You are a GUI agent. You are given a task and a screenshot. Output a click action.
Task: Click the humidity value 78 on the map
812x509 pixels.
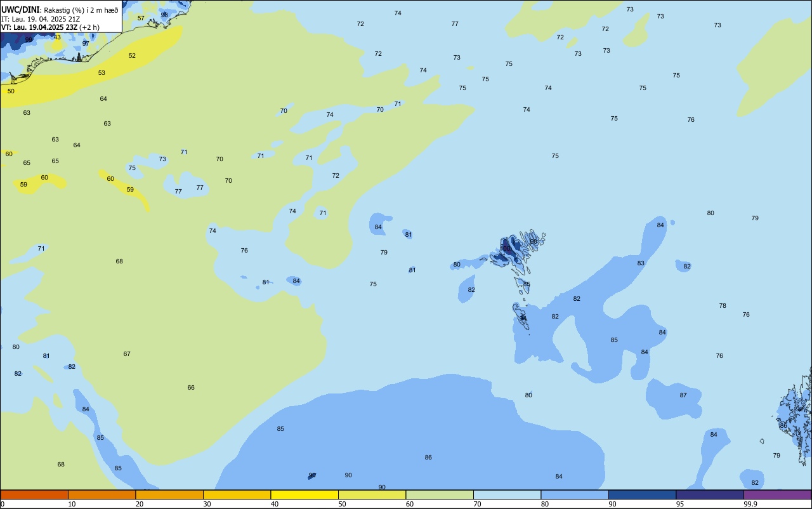tap(723, 305)
